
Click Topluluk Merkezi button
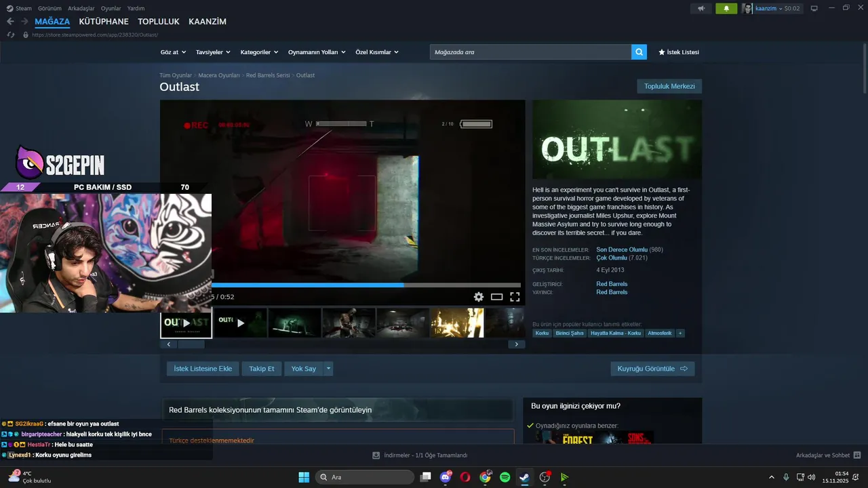tap(669, 86)
